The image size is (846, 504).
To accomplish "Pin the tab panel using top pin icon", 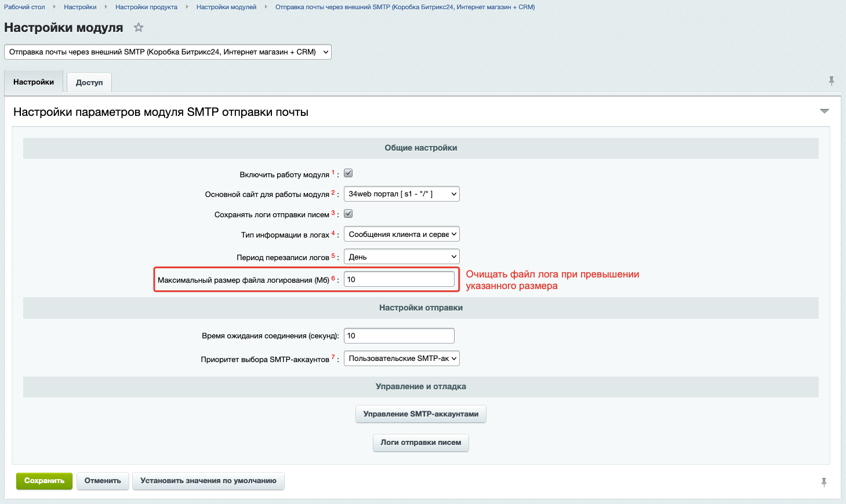I will [x=832, y=81].
